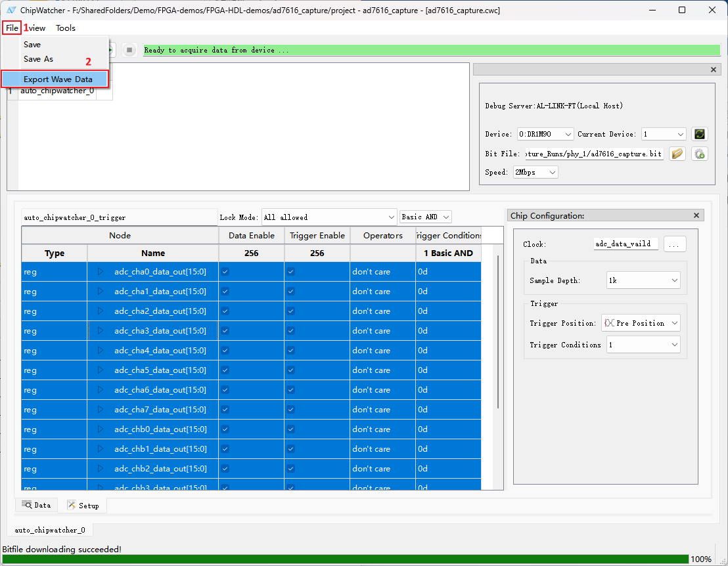Image resolution: width=728 pixels, height=566 pixels.
Task: Open the Trigger Position dropdown
Action: coord(641,323)
